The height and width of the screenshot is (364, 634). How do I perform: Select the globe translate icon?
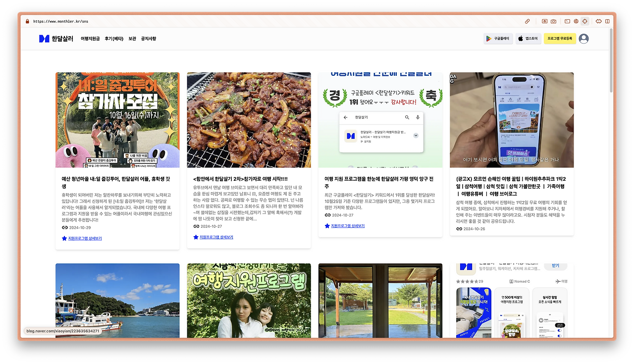pyautogui.click(x=575, y=21)
